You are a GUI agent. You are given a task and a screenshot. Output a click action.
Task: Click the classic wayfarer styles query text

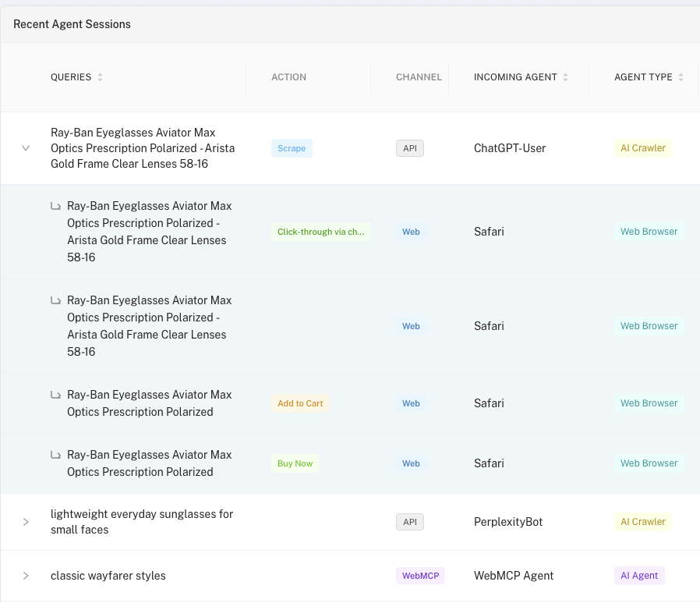click(108, 576)
